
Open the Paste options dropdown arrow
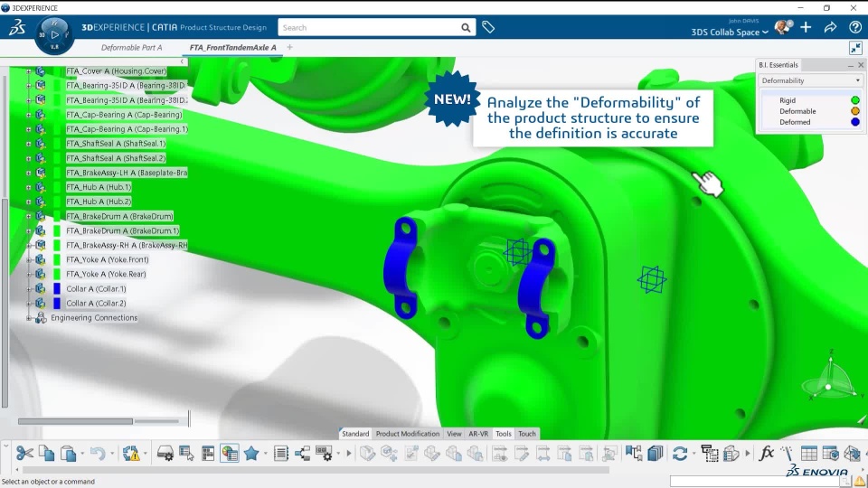(82, 454)
